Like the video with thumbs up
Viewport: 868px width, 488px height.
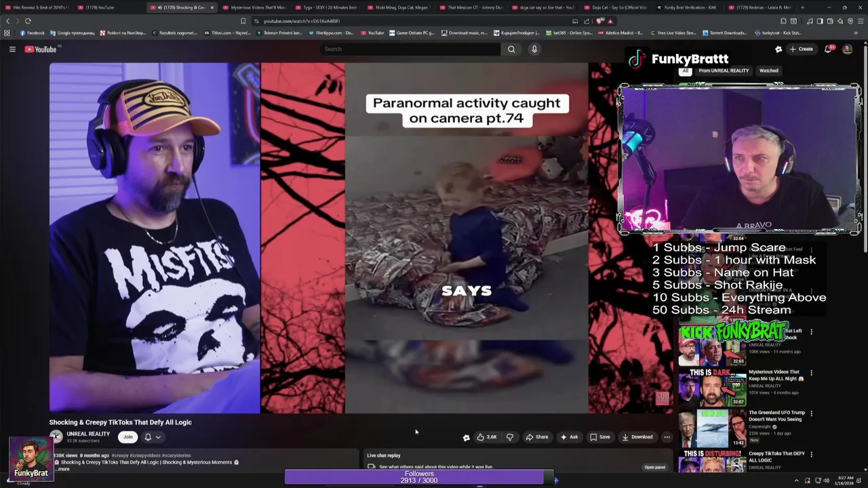pos(487,437)
